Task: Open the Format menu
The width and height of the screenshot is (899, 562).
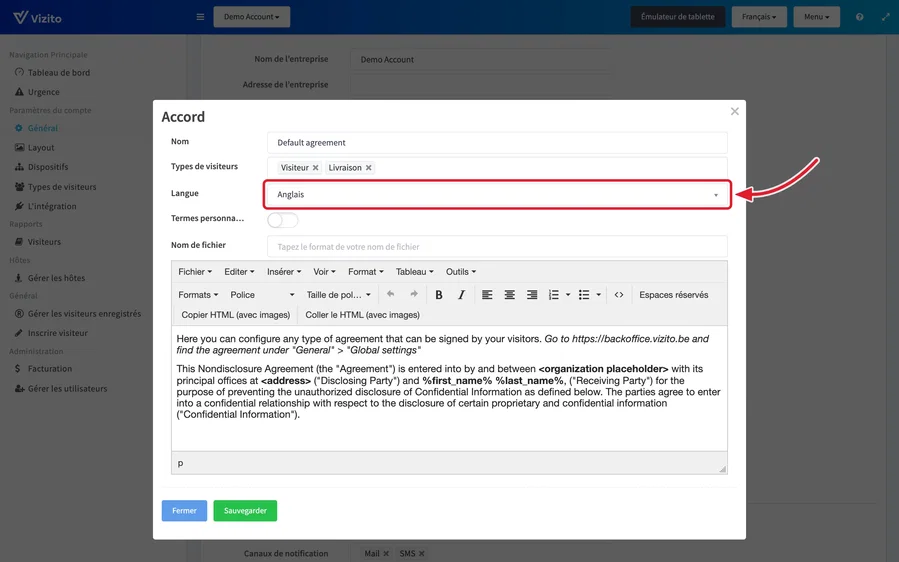Action: 365,272
